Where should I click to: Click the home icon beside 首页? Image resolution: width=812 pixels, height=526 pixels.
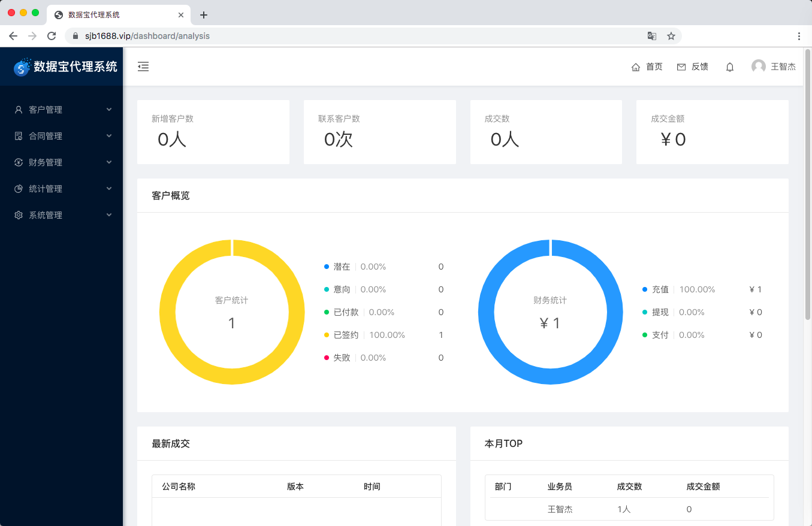coord(636,67)
